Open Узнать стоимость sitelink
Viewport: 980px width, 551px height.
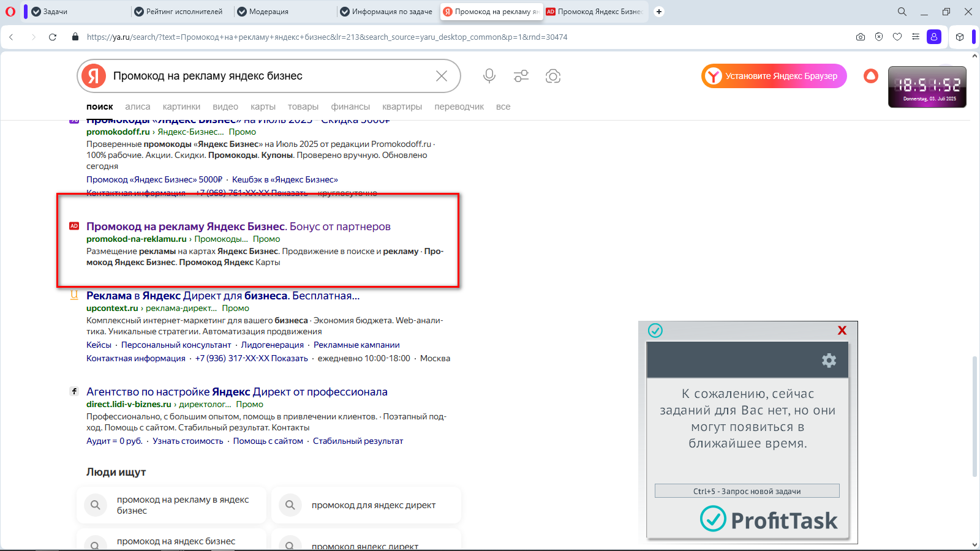coord(188,441)
